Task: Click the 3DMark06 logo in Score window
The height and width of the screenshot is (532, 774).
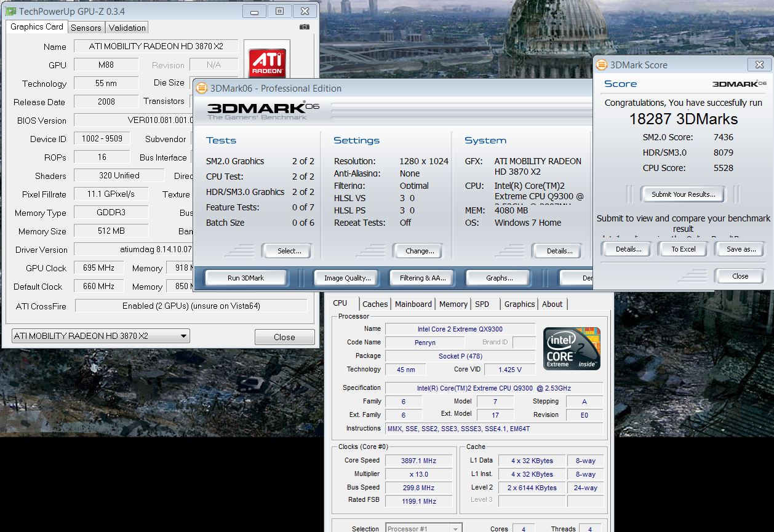Action: (x=740, y=84)
